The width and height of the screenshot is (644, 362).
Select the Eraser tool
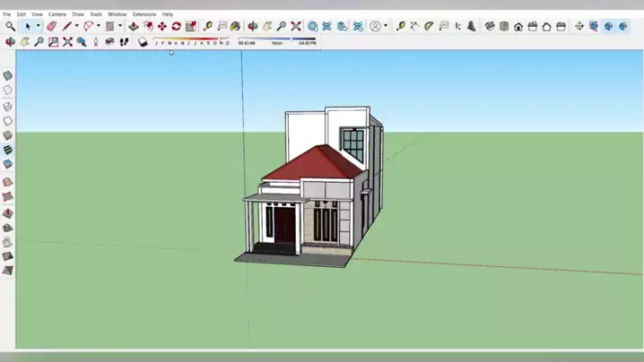[x=51, y=27]
